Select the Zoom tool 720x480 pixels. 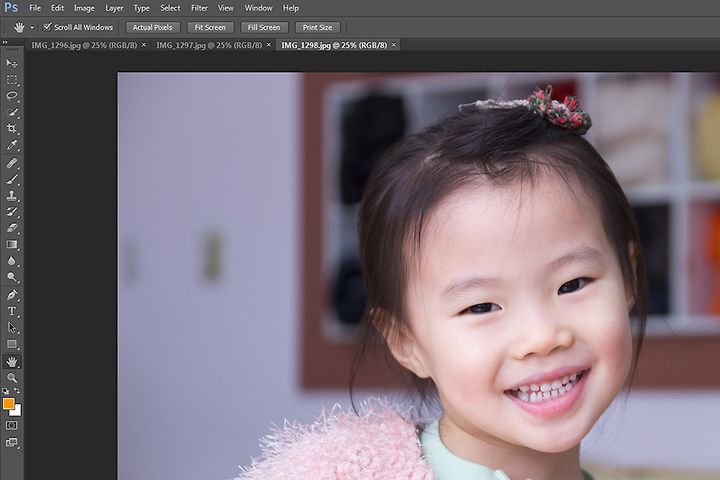coord(12,378)
